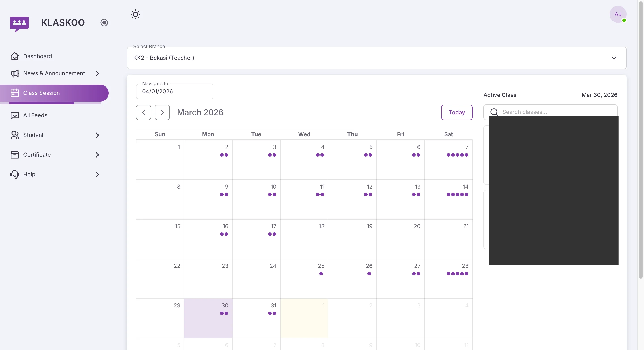Expand the Student submenu chevron
Viewport: 644px width, 350px height.
tap(97, 135)
